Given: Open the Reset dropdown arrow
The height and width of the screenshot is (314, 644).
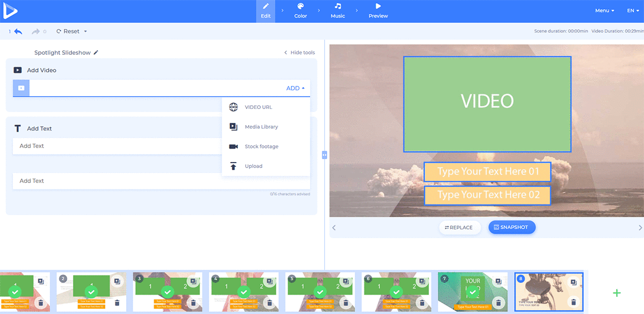Looking at the screenshot, I should (85, 32).
